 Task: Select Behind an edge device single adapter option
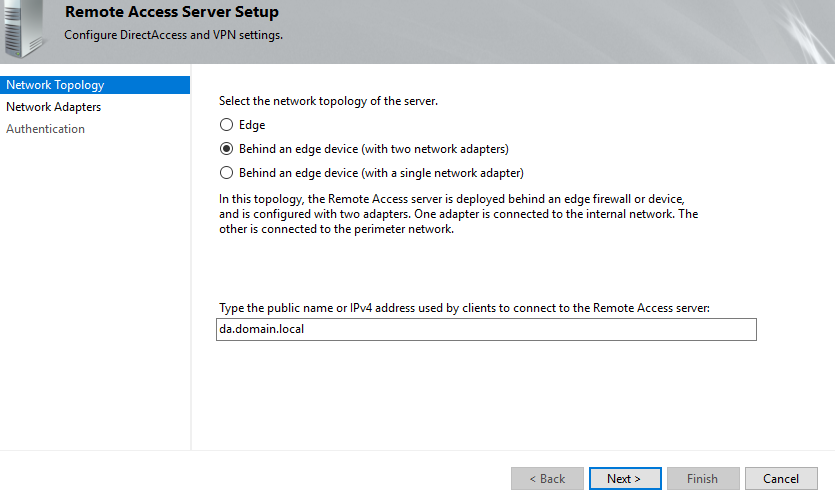coord(227,173)
